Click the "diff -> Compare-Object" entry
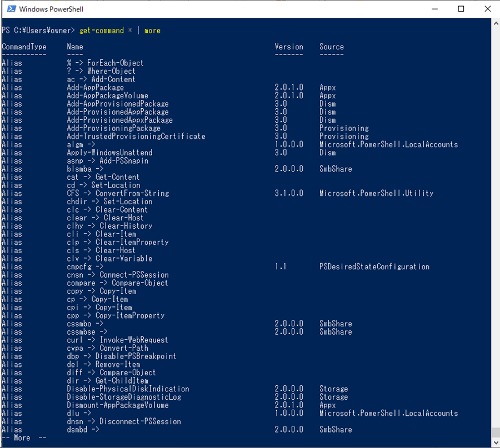 (111, 373)
